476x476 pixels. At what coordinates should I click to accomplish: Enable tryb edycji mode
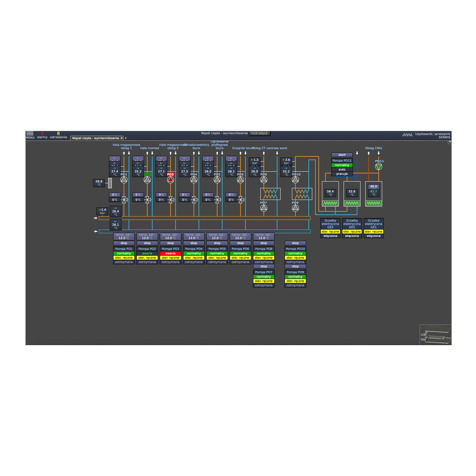click(259, 133)
